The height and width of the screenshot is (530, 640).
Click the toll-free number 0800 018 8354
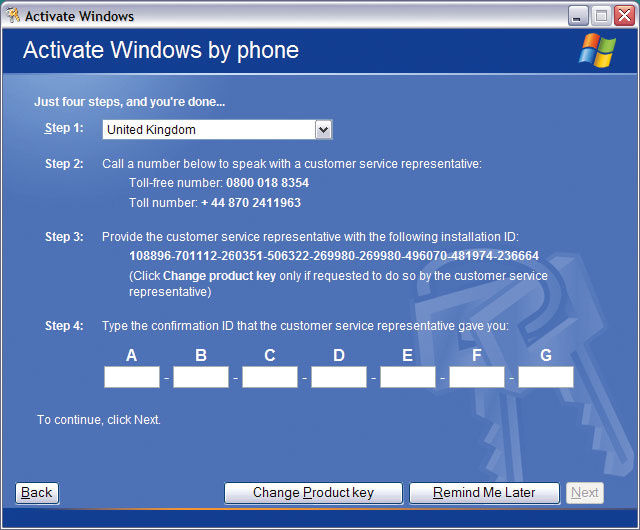click(267, 183)
